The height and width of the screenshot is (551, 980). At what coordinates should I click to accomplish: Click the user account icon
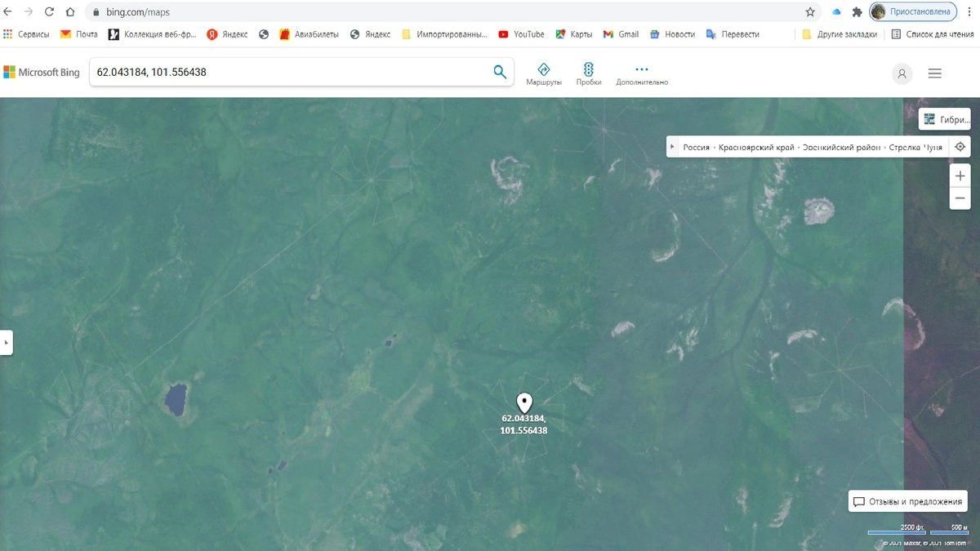pos(902,73)
